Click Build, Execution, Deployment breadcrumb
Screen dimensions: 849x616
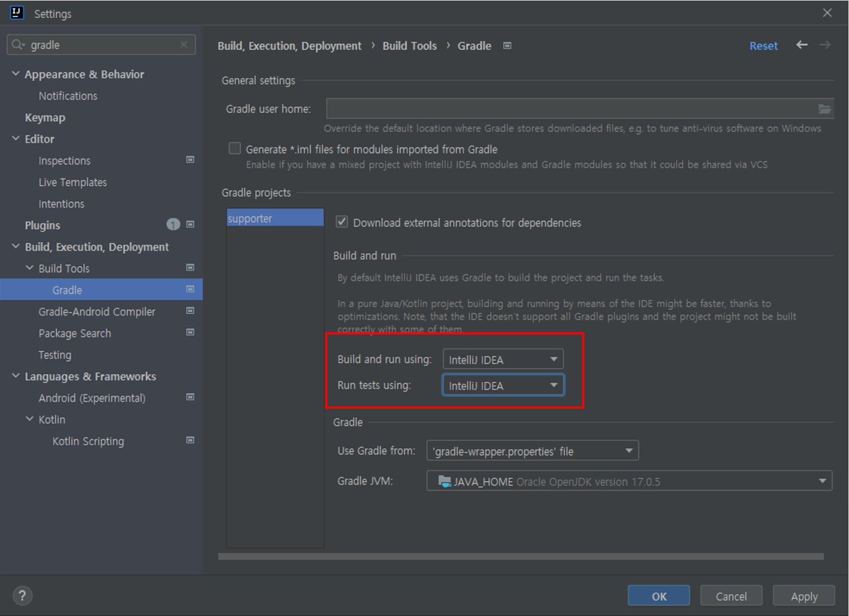pos(289,46)
